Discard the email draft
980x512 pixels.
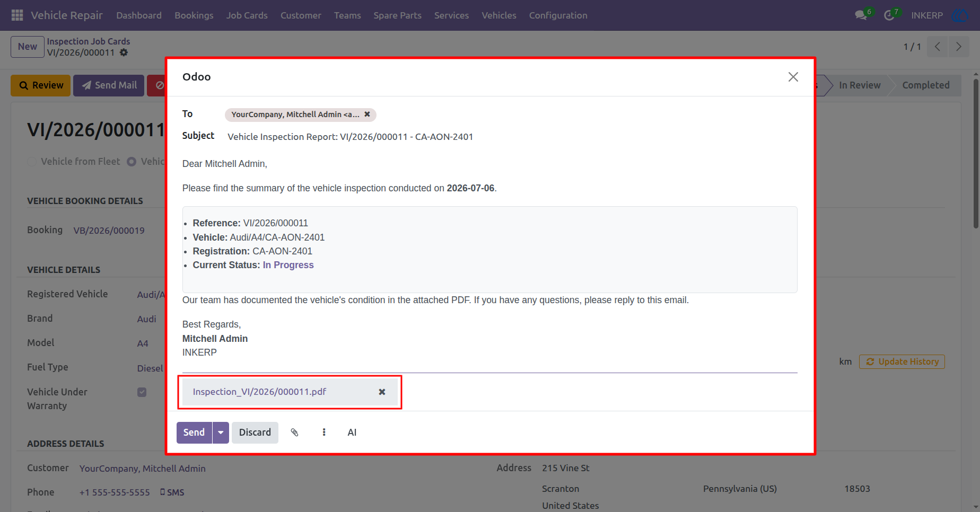tap(255, 432)
